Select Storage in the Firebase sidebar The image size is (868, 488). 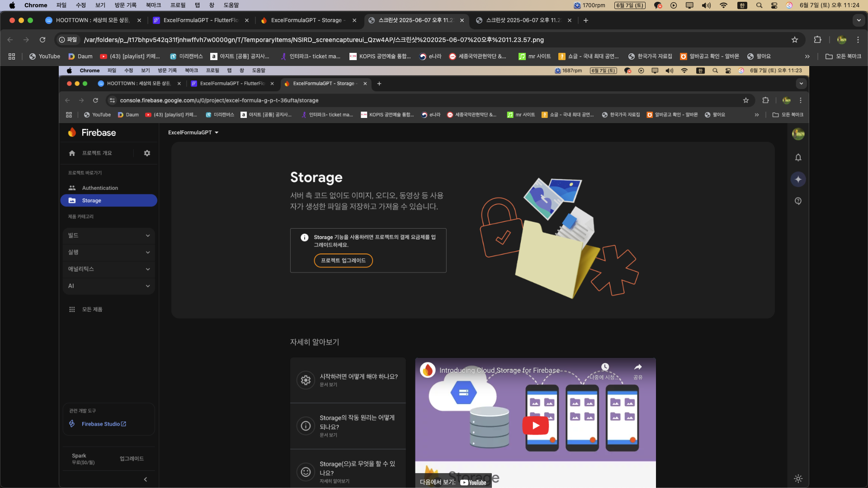pyautogui.click(x=109, y=201)
